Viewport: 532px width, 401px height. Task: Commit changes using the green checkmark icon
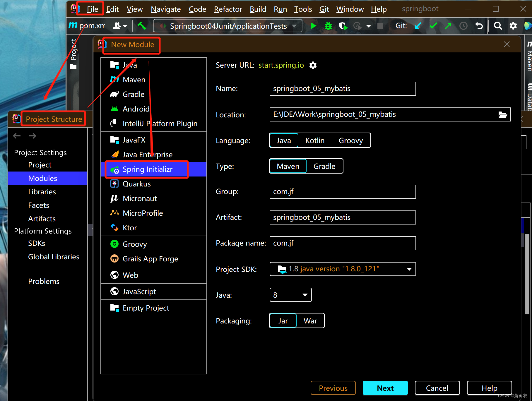[433, 26]
